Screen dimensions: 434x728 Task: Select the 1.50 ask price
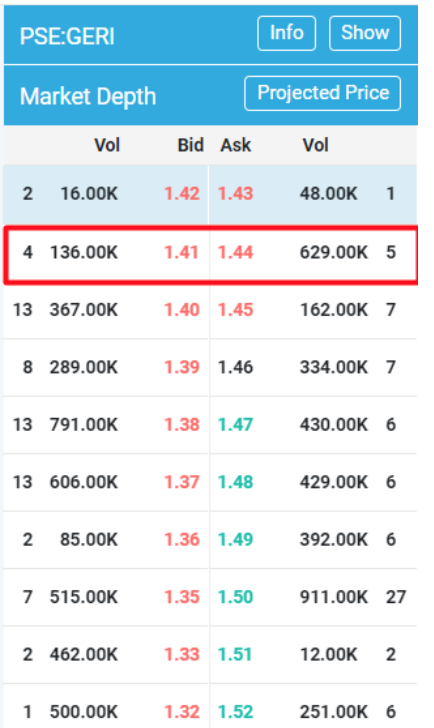coord(236,597)
